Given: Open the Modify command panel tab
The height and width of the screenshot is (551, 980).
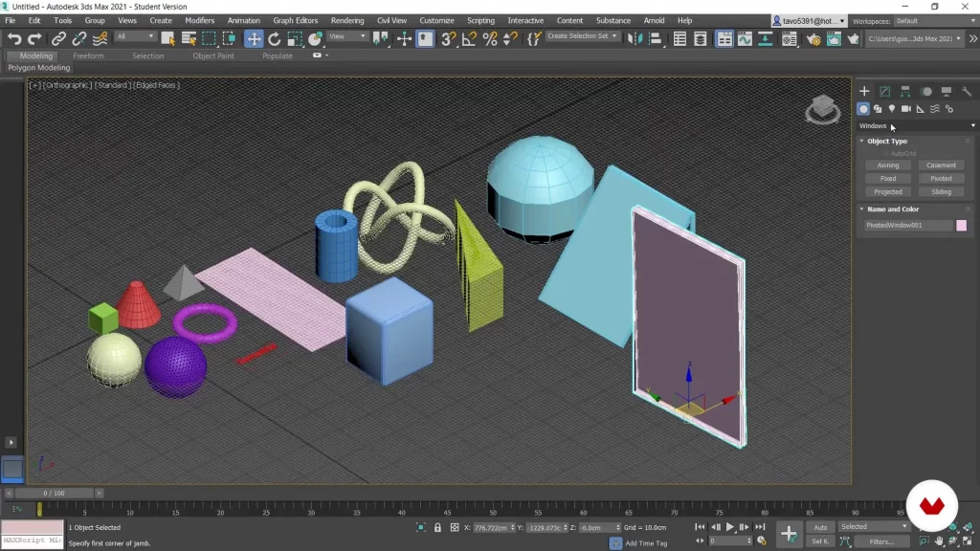Looking at the screenshot, I should click(x=884, y=91).
